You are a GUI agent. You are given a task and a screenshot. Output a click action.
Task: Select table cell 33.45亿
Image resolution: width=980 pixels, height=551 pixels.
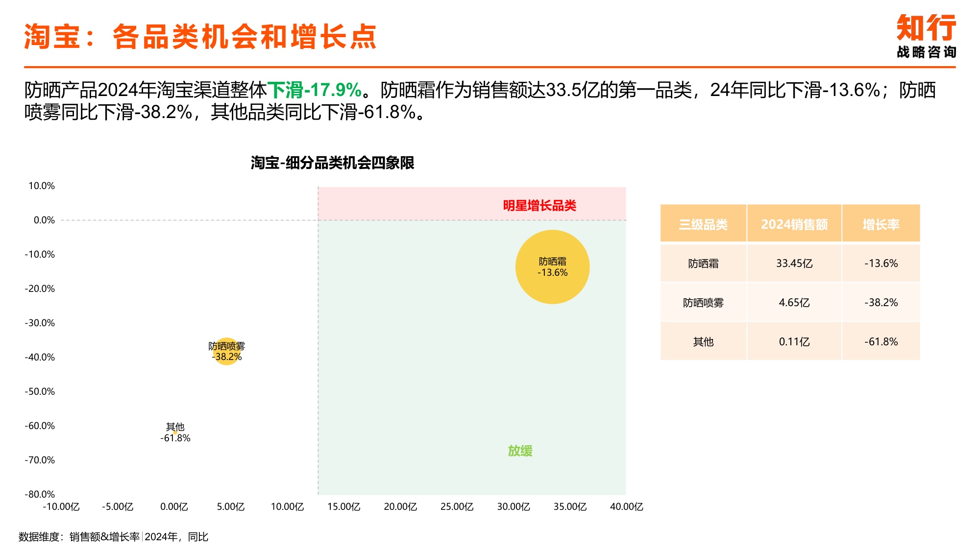pyautogui.click(x=794, y=264)
